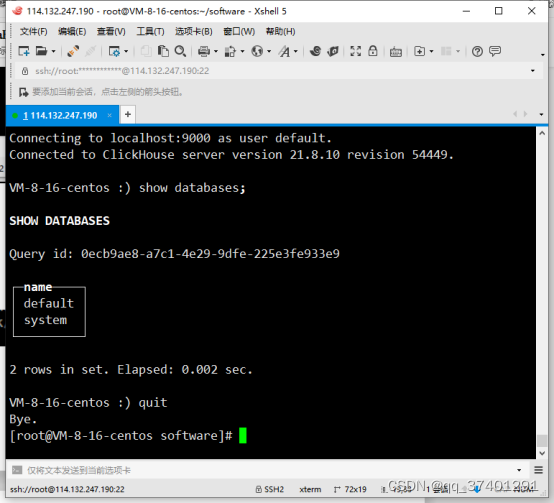The height and width of the screenshot is (503, 554).
Task: Click the Paste clipboard icon
Action: pyautogui.click(x=163, y=51)
